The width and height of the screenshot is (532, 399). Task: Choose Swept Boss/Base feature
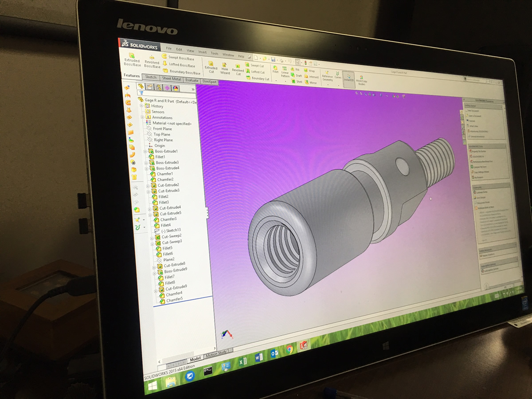coord(178,58)
